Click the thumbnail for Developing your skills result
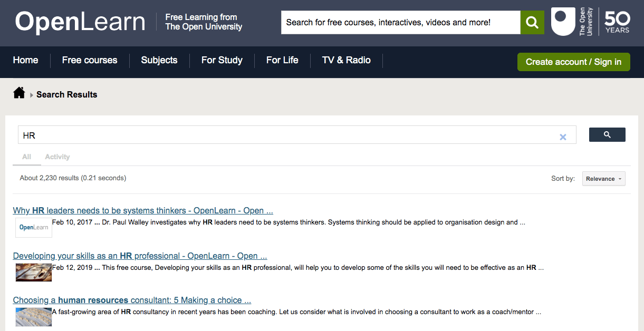Screen dimensions: 644x331 (34, 272)
